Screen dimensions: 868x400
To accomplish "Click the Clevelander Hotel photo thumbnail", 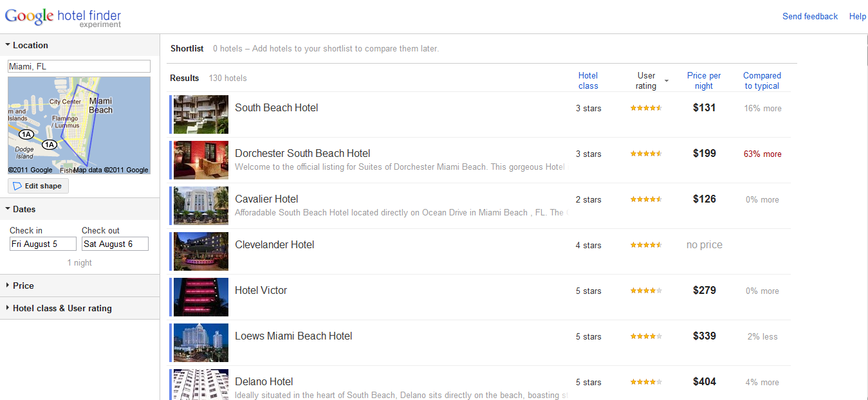I will tap(201, 251).
